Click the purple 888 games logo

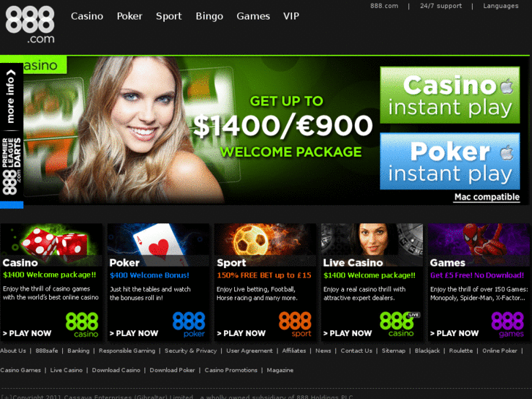(x=508, y=325)
